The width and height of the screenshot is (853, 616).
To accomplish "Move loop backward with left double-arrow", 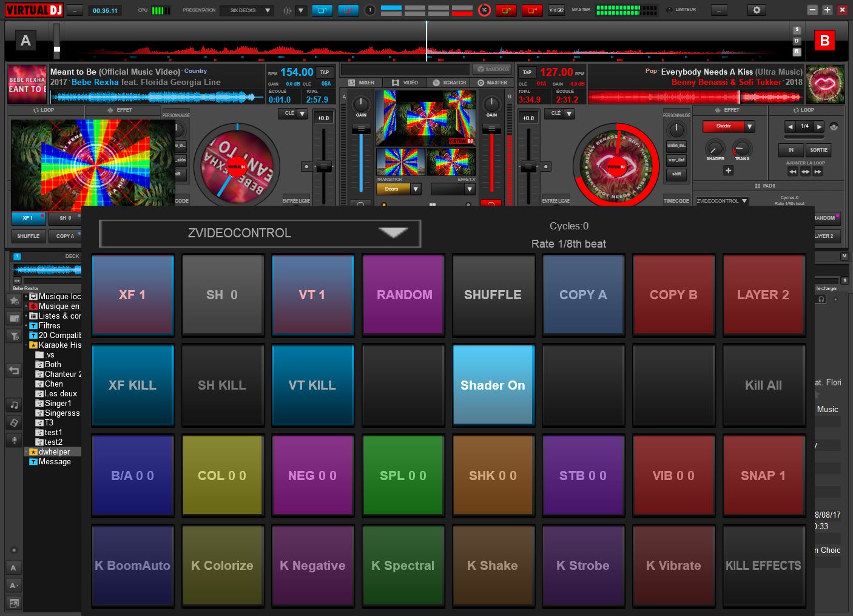I will click(x=792, y=172).
